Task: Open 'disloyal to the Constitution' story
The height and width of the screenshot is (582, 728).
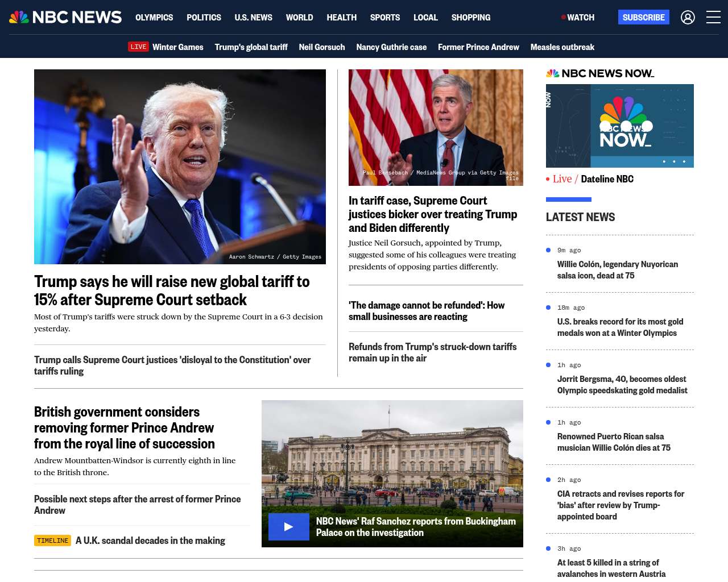Action: click(172, 365)
